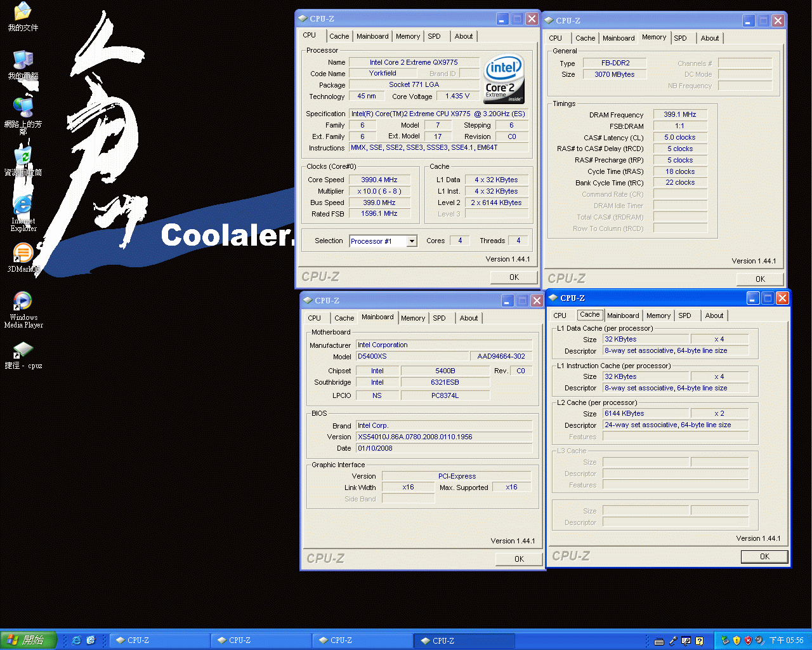
Task: Open the Processor #1 selection dropdown
Action: [412, 241]
